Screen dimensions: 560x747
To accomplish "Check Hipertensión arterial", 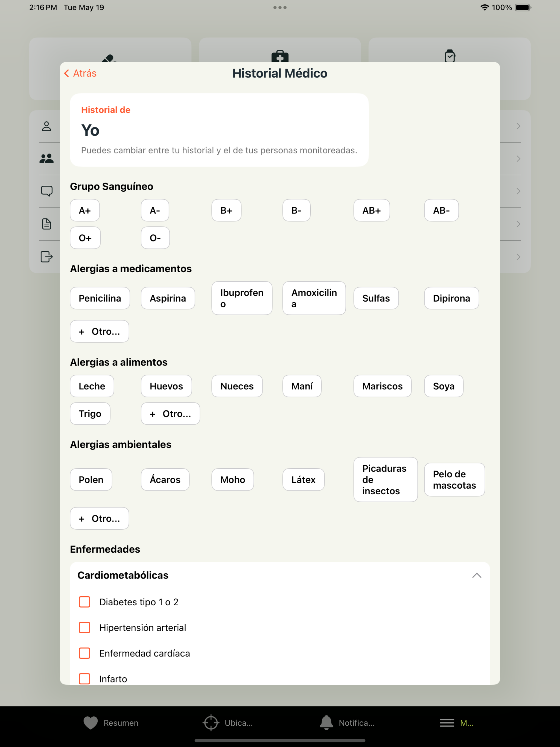I will pyautogui.click(x=84, y=628).
